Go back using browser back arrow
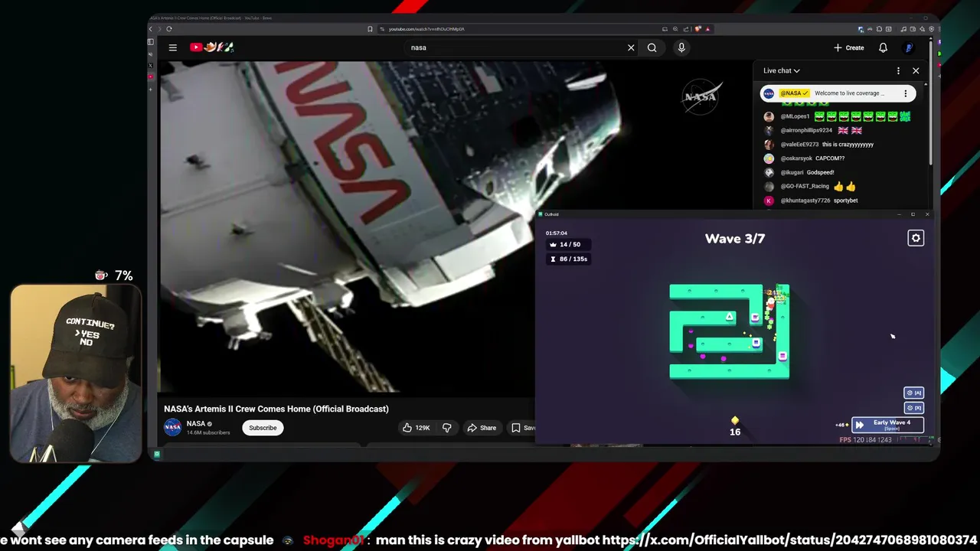Viewport: 980px width, 551px height. tap(151, 29)
